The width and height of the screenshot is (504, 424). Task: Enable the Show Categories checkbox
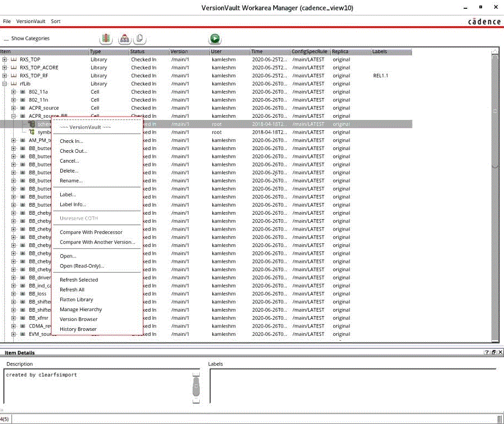[7, 39]
